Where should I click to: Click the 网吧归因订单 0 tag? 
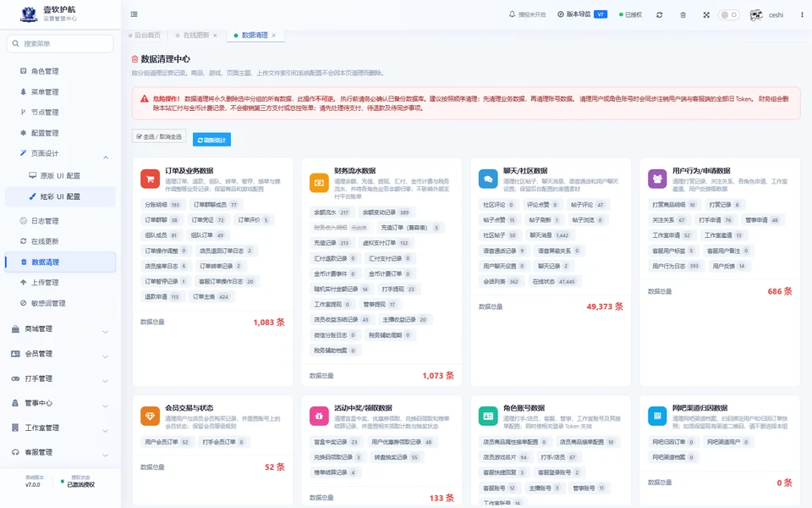pyautogui.click(x=672, y=442)
